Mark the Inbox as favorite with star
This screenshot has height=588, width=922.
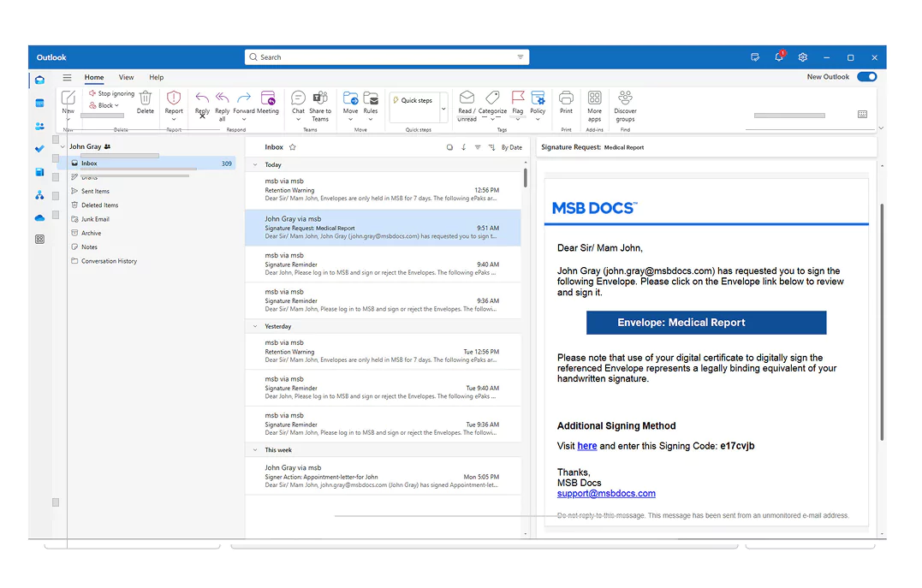click(293, 147)
